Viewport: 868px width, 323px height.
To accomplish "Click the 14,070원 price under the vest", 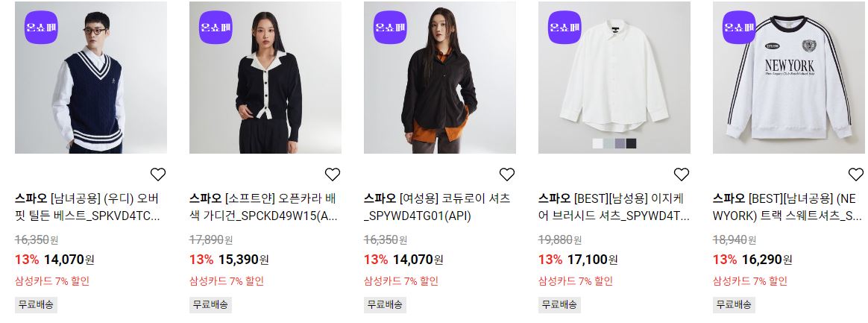I will click(69, 260).
